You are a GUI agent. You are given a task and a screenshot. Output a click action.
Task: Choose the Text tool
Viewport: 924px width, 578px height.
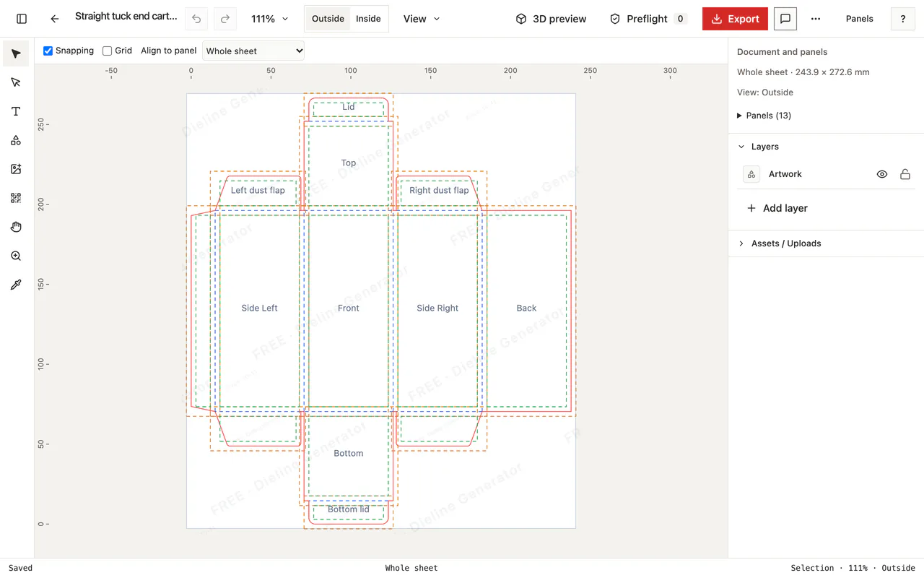(x=16, y=111)
